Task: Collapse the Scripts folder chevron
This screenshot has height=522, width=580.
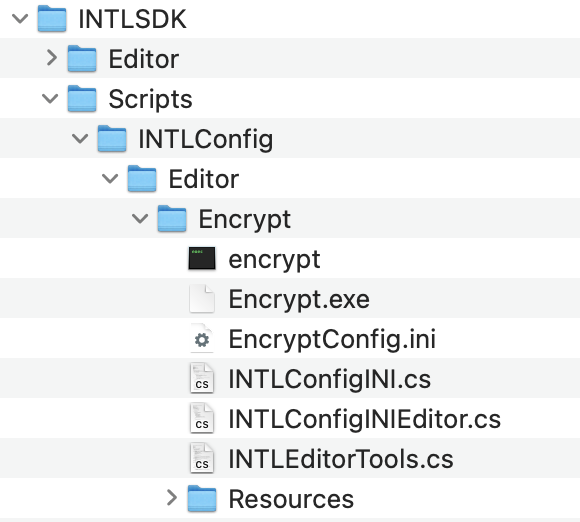Action: coord(50,98)
